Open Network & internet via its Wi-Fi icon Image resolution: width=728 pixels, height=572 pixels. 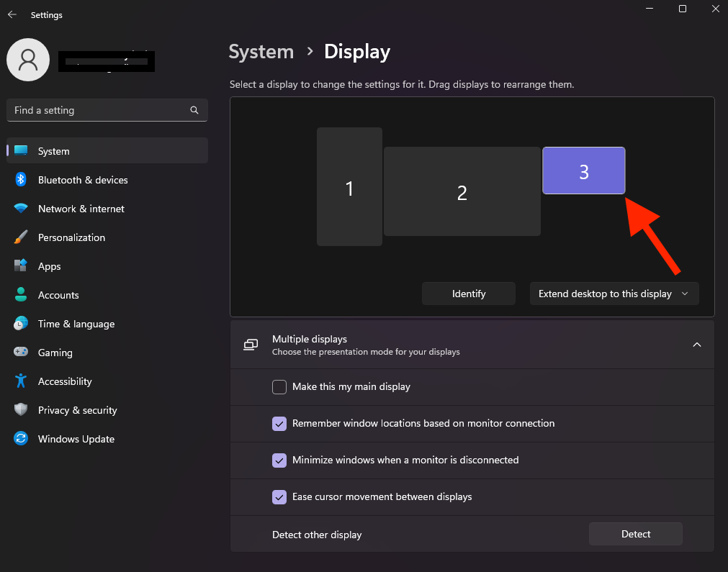(x=21, y=209)
